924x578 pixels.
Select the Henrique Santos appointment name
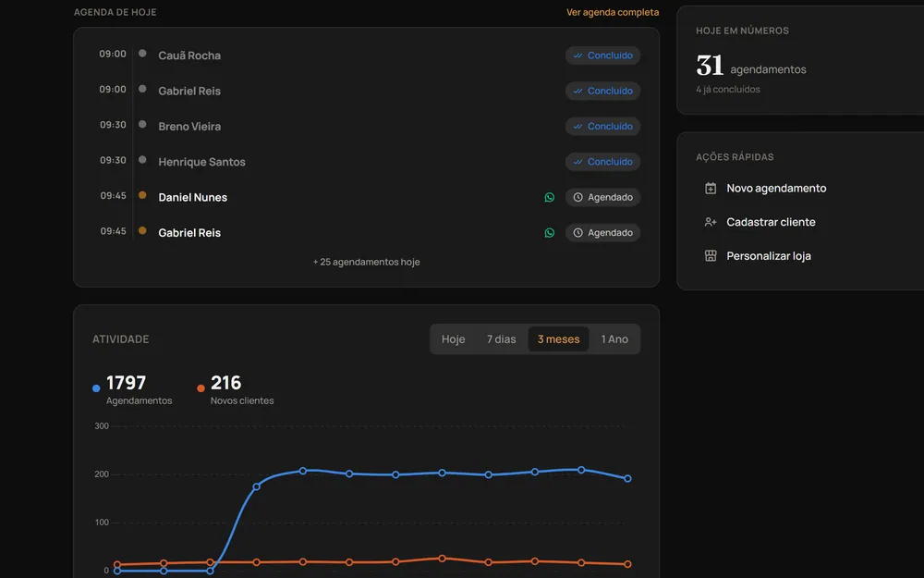coord(201,162)
